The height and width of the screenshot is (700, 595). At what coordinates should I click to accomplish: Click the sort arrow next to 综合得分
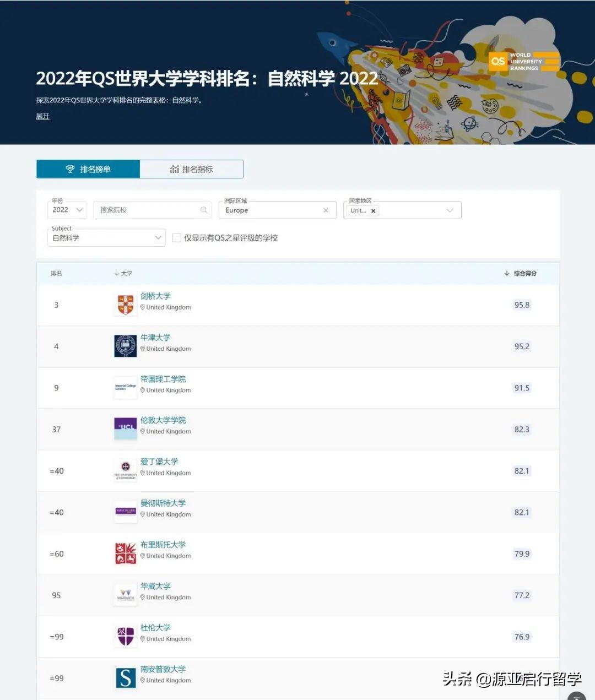pos(506,273)
